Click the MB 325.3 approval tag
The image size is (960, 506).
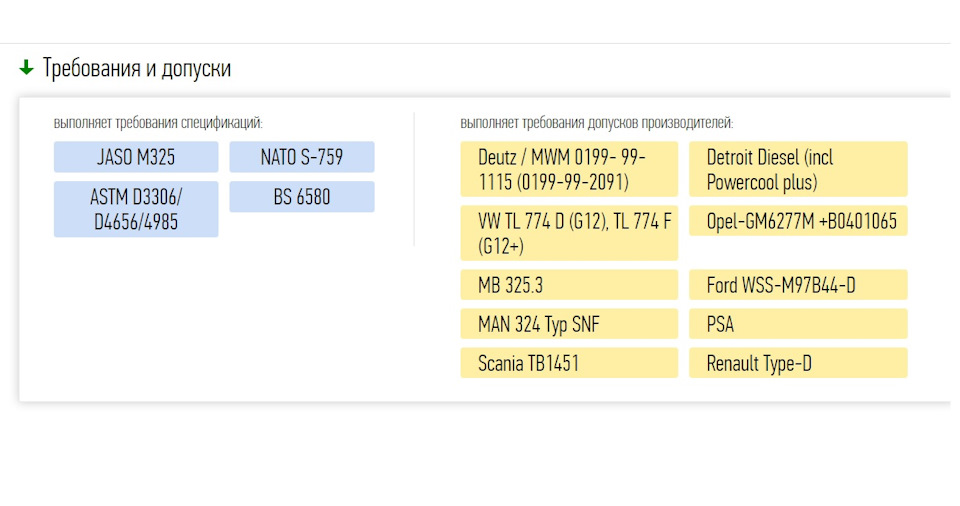click(569, 285)
